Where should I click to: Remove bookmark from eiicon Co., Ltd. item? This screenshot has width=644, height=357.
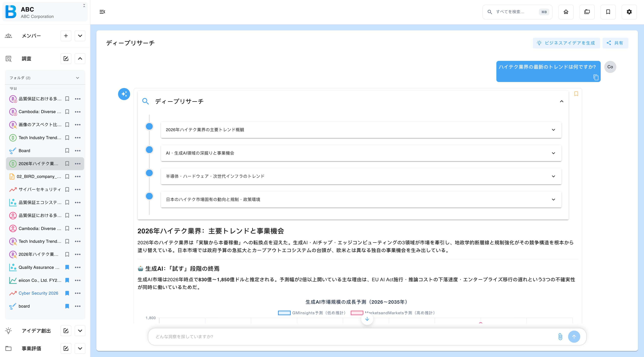pos(67,280)
